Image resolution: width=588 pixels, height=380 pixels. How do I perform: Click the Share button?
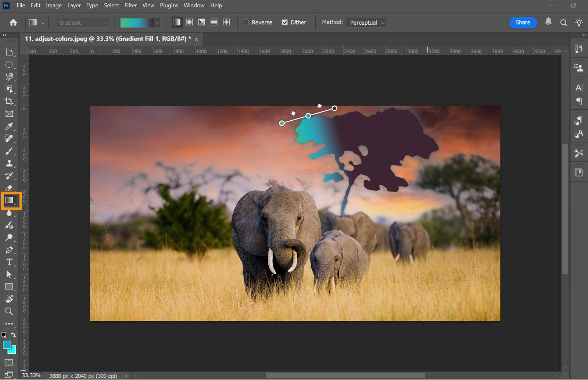pos(523,22)
